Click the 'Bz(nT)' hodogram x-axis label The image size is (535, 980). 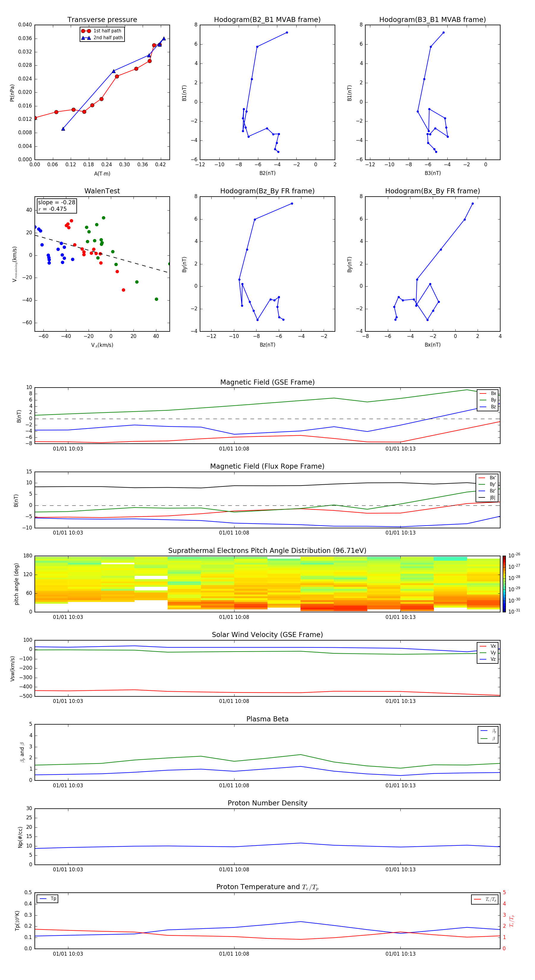point(267,345)
